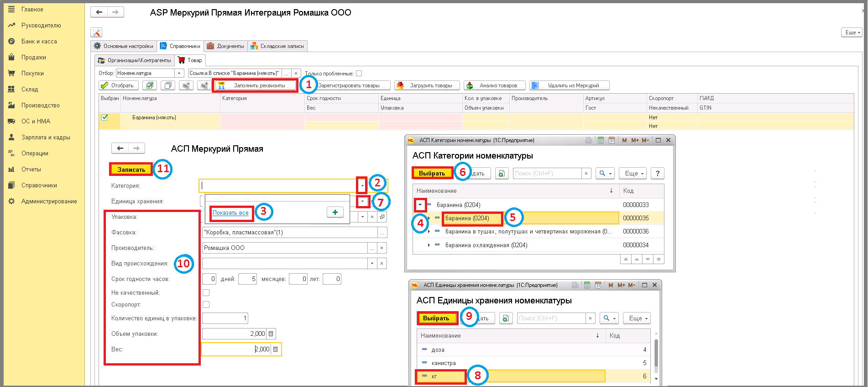This screenshot has width=868, height=387.
Task: Click the Фасовка selection ellipsis button
Action: click(x=382, y=233)
